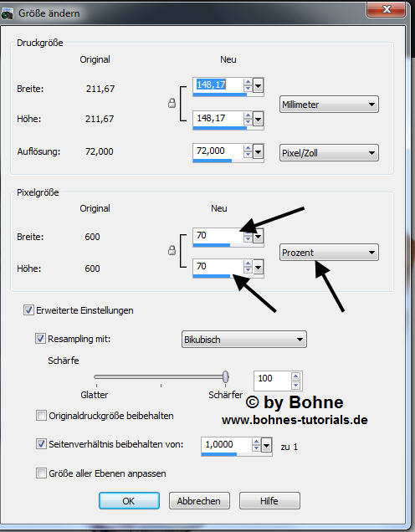The width and height of the screenshot is (415, 532).
Task: Click the pixel size aspect lock icon
Action: point(172,250)
